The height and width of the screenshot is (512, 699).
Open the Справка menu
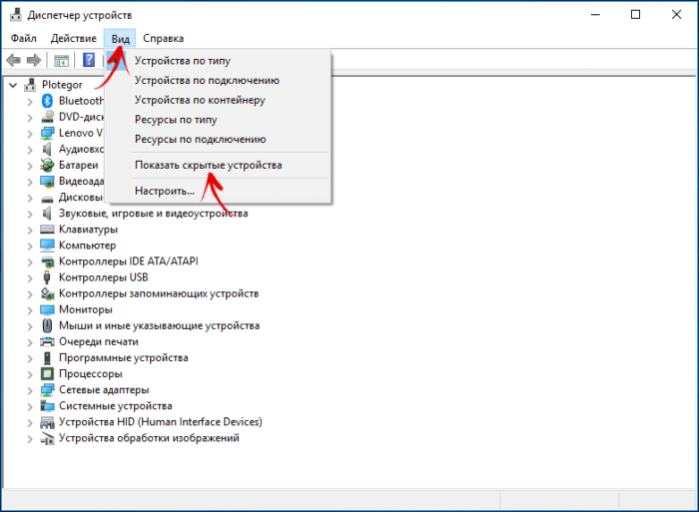point(163,38)
